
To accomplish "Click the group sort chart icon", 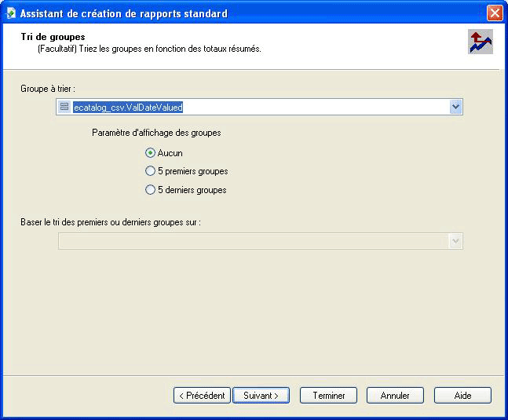I will tap(480, 42).
